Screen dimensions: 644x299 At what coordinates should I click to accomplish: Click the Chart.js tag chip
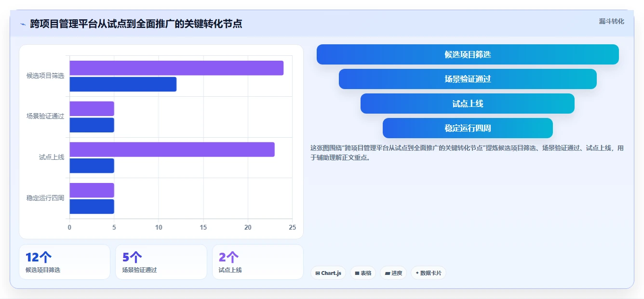328,273
